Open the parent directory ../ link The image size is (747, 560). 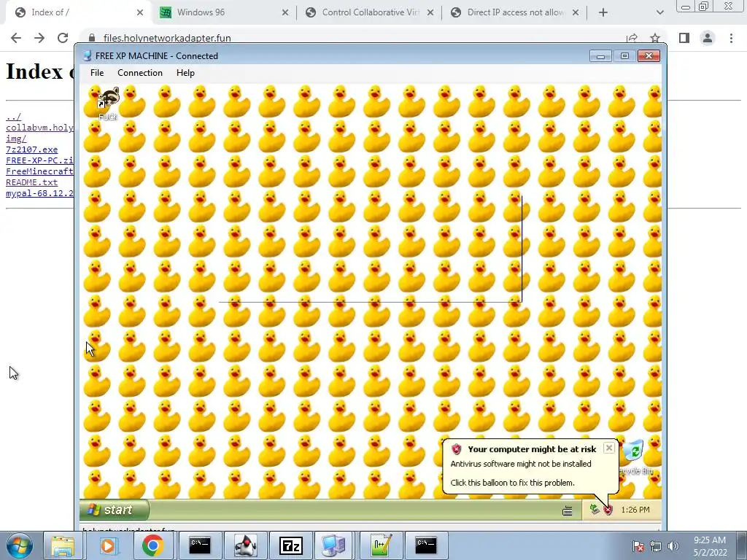point(13,117)
